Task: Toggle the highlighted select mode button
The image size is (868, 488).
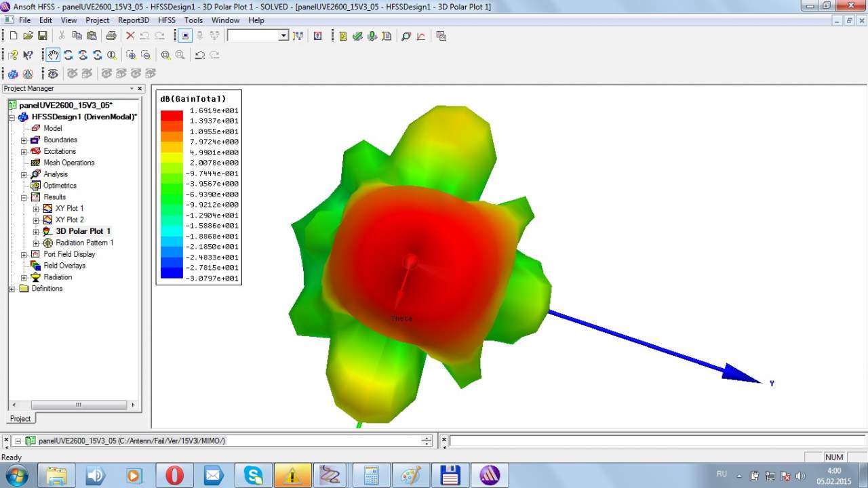Action: coord(184,36)
